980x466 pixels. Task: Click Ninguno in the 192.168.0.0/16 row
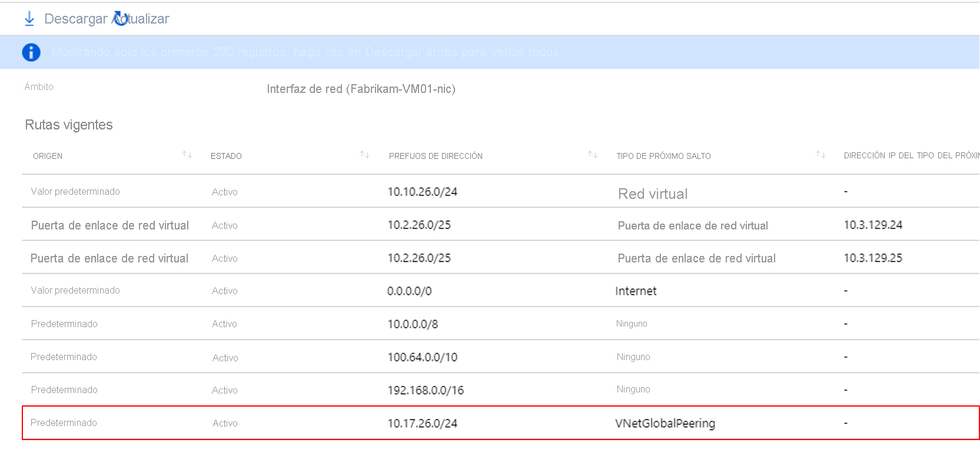coord(633,389)
